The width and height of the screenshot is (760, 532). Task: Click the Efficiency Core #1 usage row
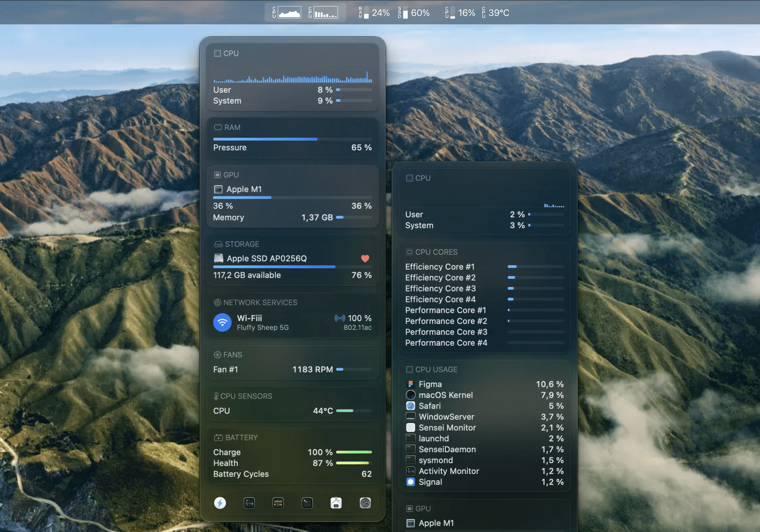point(484,267)
